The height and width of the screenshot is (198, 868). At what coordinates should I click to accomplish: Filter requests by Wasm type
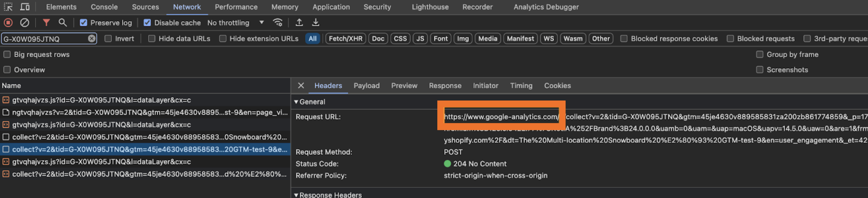click(573, 38)
